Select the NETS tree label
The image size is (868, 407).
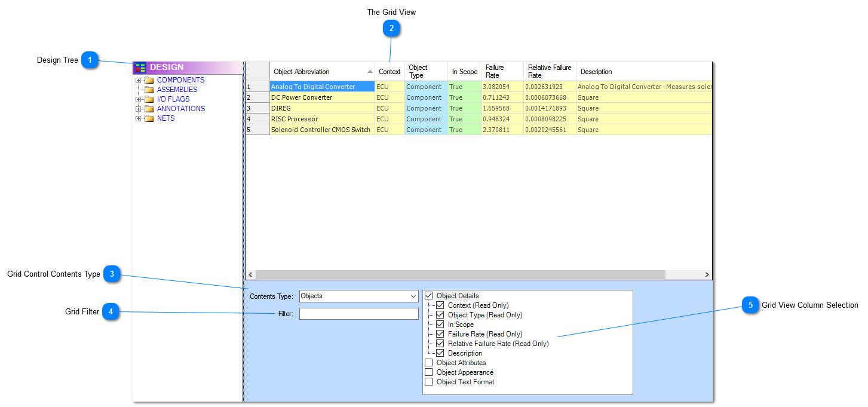coord(166,118)
